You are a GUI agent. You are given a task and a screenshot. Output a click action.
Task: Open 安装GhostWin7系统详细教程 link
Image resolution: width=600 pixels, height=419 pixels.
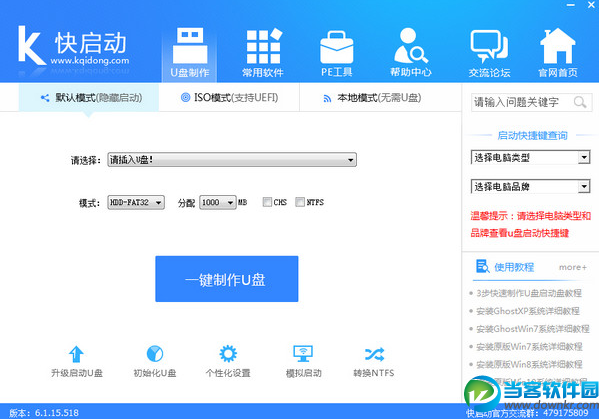(x=533, y=329)
